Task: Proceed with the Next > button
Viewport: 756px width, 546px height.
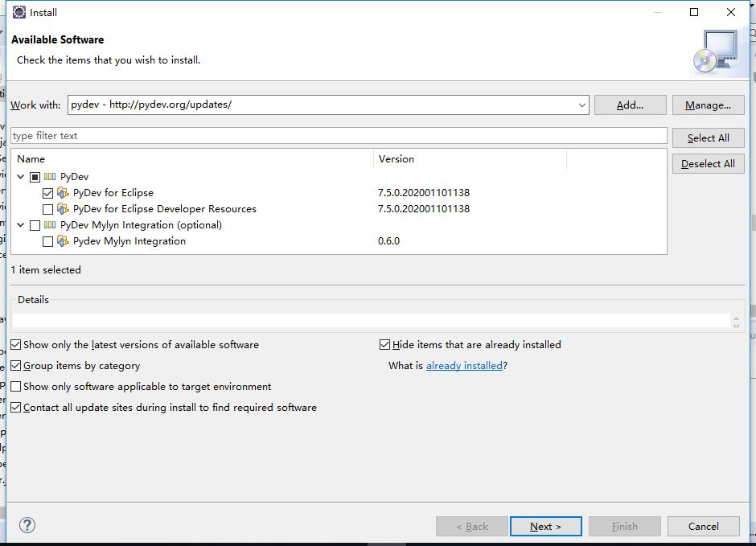Action: pyautogui.click(x=546, y=526)
